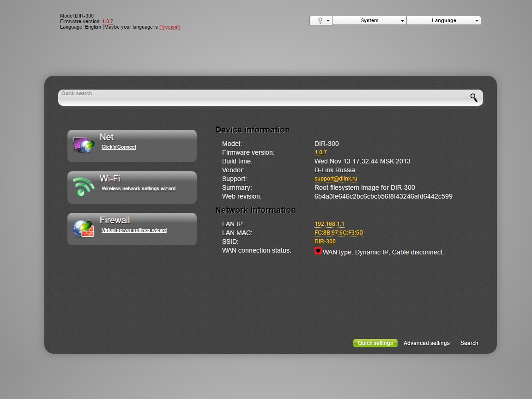Switch to the Search tab

pos(469,343)
